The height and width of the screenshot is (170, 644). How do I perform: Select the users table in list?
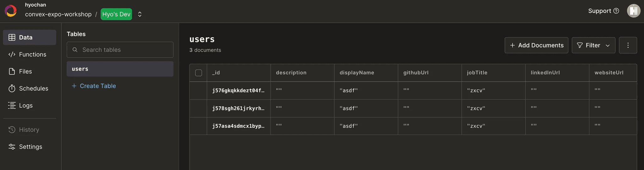coord(120,69)
